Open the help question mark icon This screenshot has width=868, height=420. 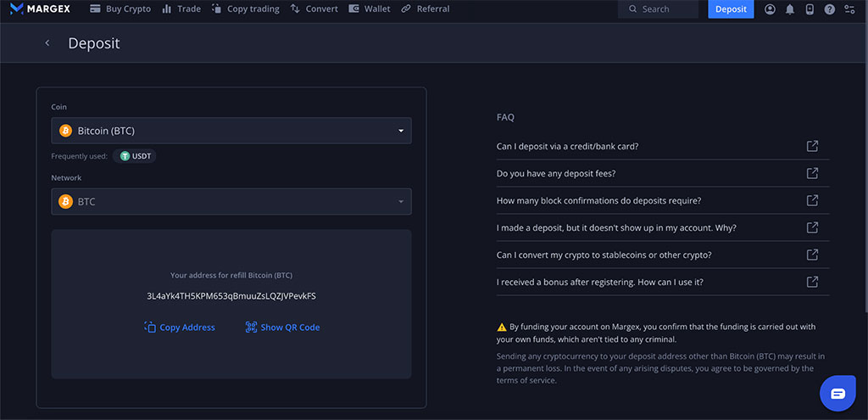coord(829,8)
